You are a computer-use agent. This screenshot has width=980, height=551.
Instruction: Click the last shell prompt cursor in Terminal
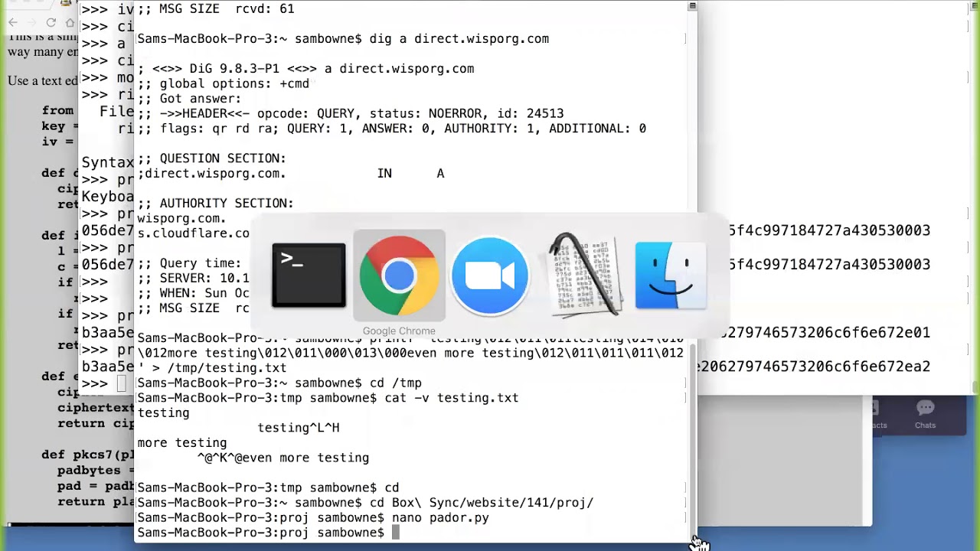pos(396,533)
